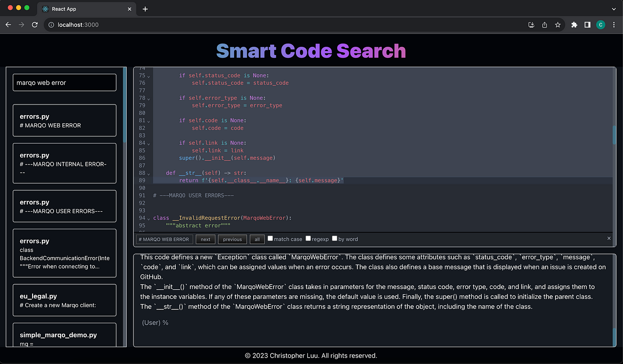Screen dimensions: 623x364
Task: Click the code editor scrollbar thumb
Action: point(614,135)
